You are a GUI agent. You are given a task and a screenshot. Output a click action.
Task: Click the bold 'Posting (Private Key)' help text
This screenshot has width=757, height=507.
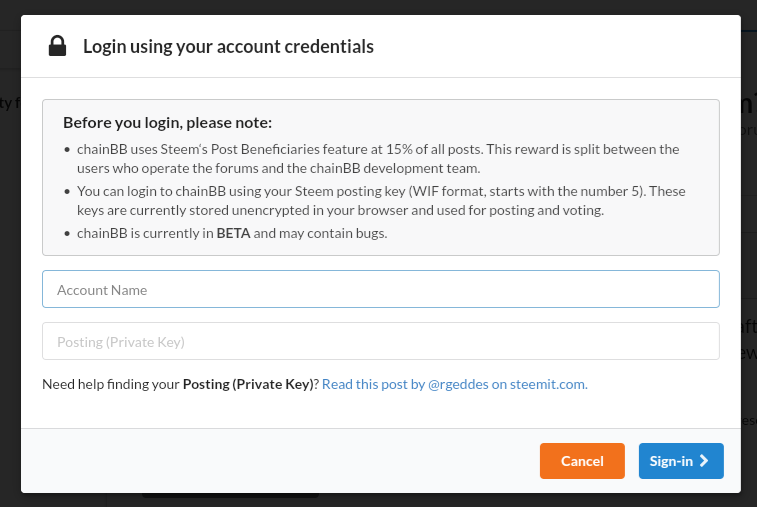click(x=248, y=384)
